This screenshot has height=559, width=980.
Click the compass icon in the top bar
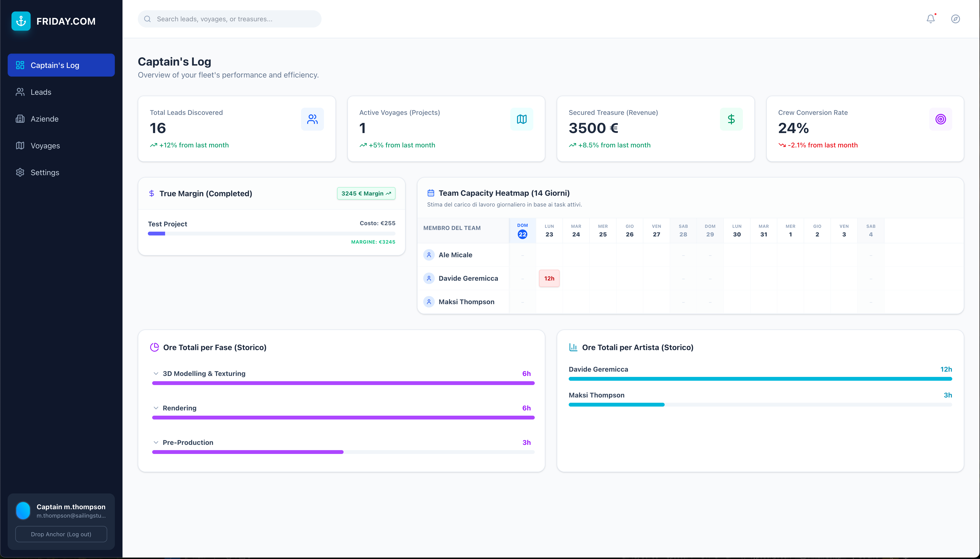[x=955, y=19]
